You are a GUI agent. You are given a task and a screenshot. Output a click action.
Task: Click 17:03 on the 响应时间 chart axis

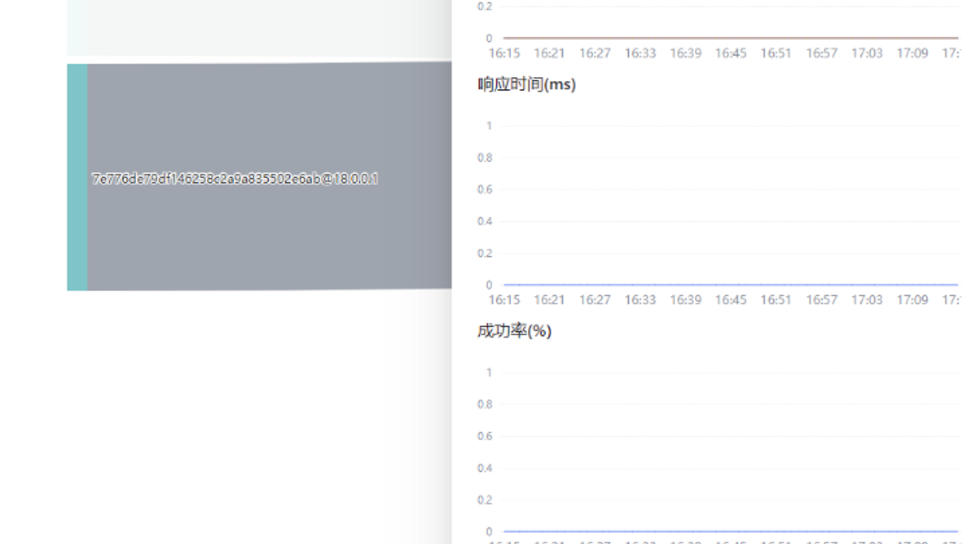point(867,300)
